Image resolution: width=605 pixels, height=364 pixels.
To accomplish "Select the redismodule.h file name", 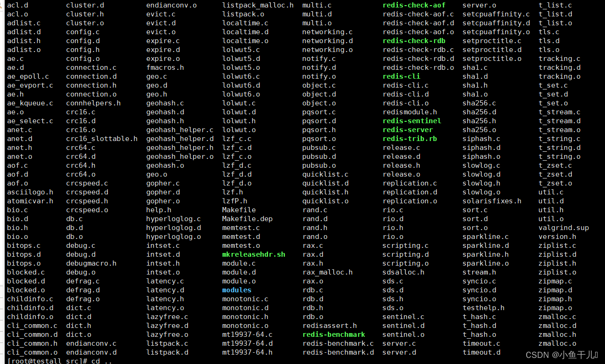I will click(x=410, y=112).
